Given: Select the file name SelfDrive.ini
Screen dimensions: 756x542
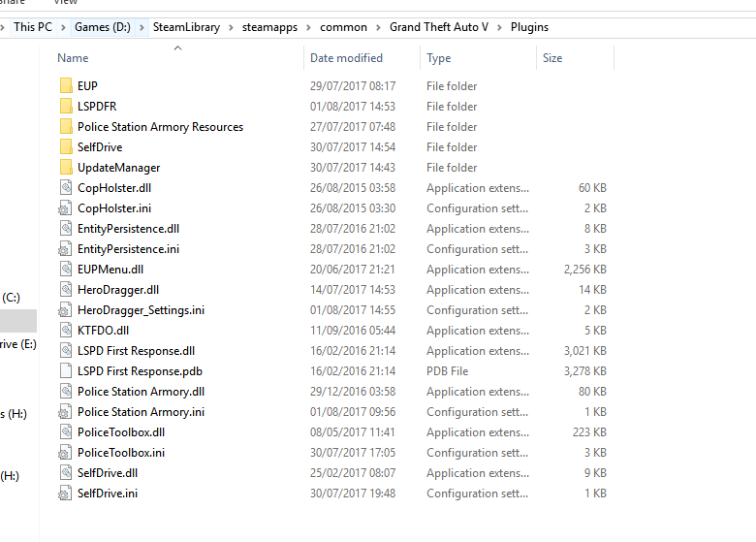Looking at the screenshot, I should point(108,494).
